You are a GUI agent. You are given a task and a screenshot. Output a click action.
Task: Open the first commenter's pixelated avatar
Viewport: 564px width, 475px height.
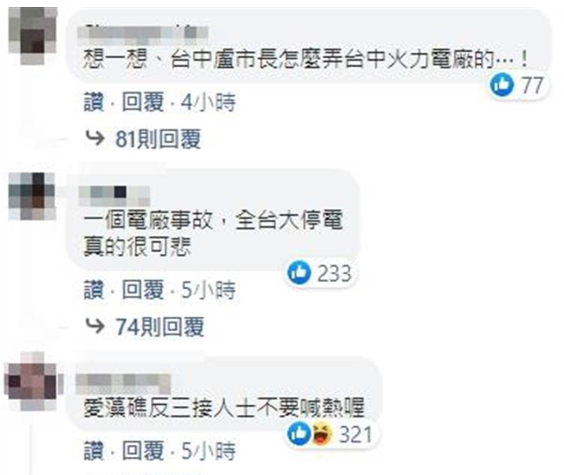coord(33,36)
